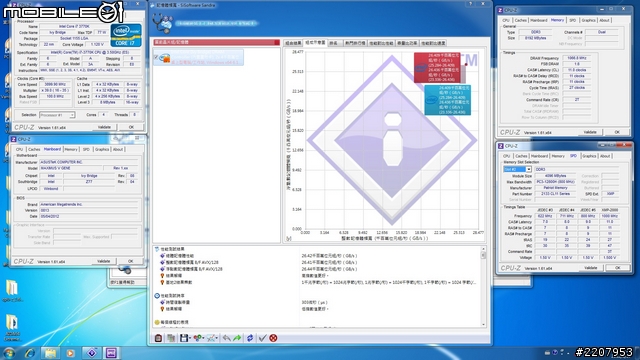Image resolution: width=640 pixels, height=360 pixels.
Task: Open Windows Explorer folder from the taskbar
Action: tap(50, 353)
